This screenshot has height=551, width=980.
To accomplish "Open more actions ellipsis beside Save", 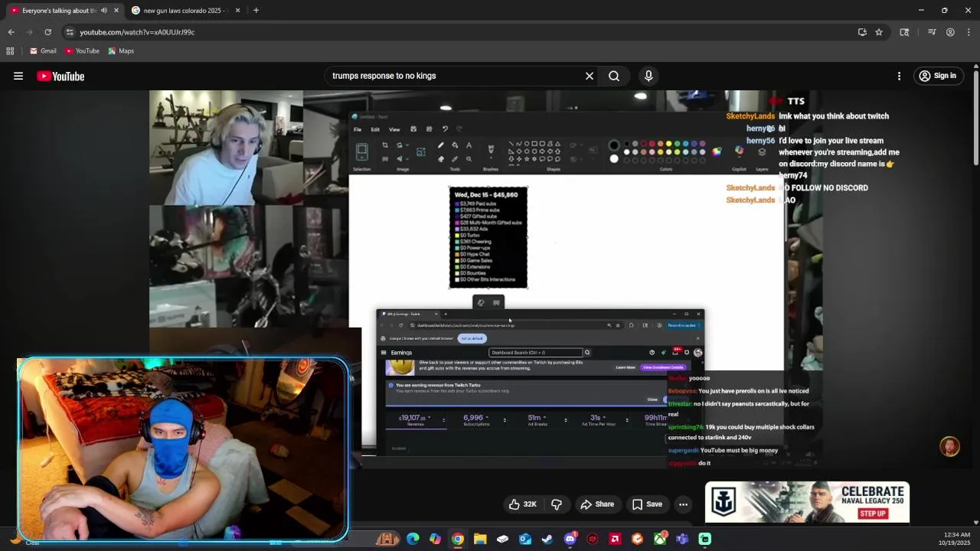I will tap(683, 504).
